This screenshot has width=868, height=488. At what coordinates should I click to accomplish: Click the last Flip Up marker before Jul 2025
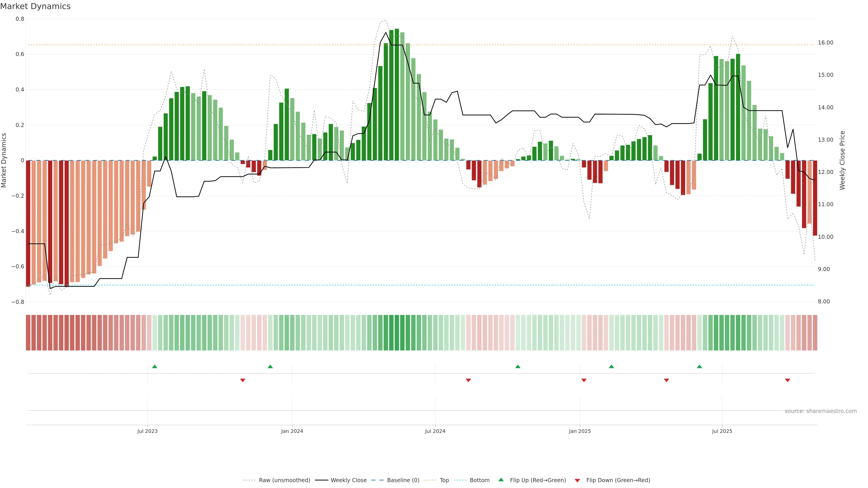click(x=700, y=366)
